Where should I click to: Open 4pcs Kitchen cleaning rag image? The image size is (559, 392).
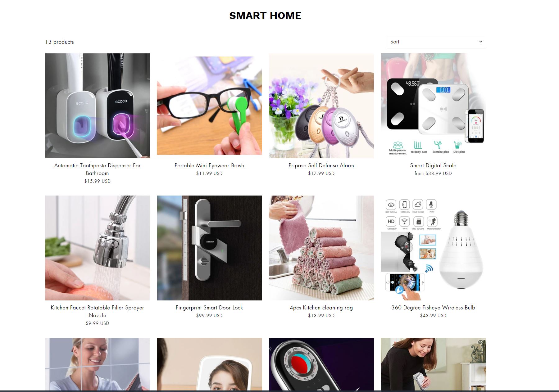[x=321, y=248]
